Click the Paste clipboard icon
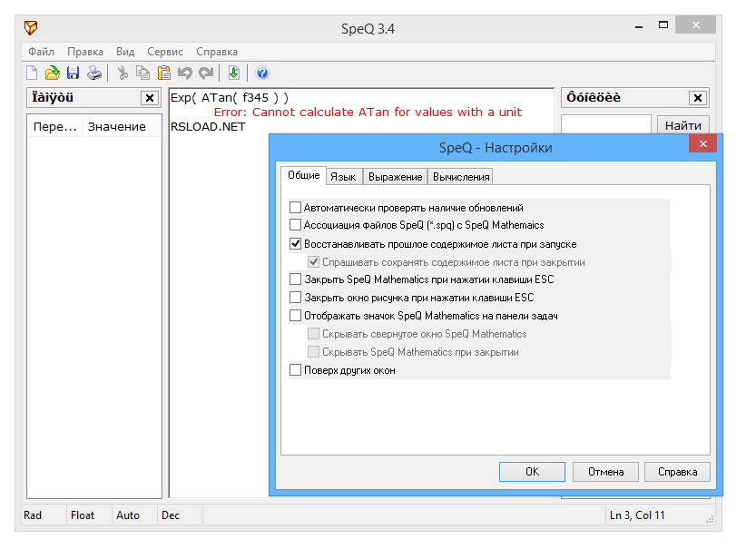The height and width of the screenshot is (549, 756). pyautogui.click(x=164, y=73)
